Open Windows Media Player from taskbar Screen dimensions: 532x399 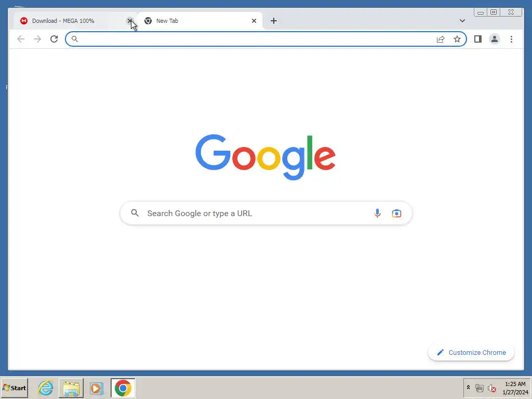coord(97,388)
